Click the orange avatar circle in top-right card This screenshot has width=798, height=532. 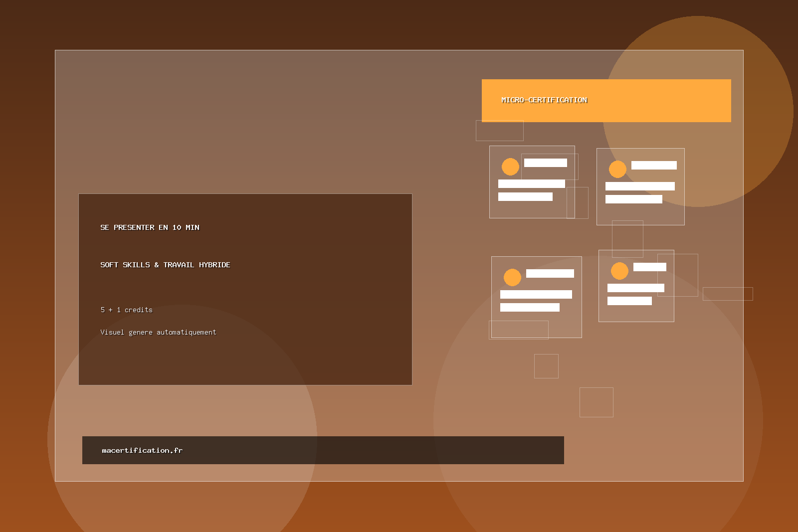click(617, 169)
